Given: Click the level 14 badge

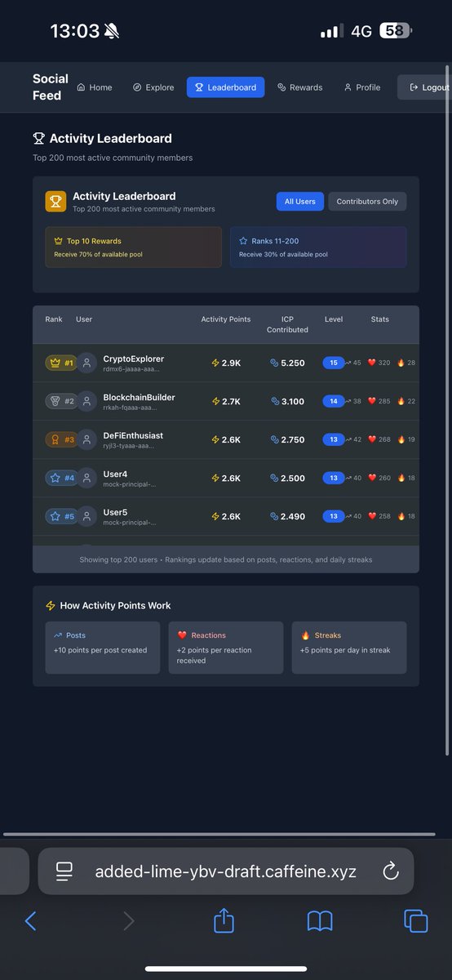Looking at the screenshot, I should coord(334,401).
